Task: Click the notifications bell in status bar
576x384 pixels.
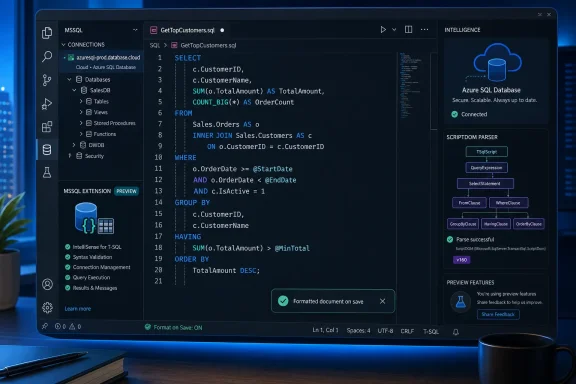Action: tap(456, 332)
